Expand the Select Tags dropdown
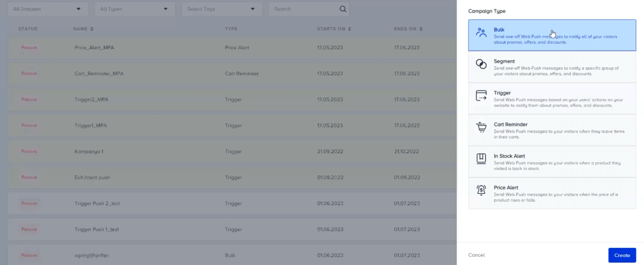 click(x=222, y=9)
